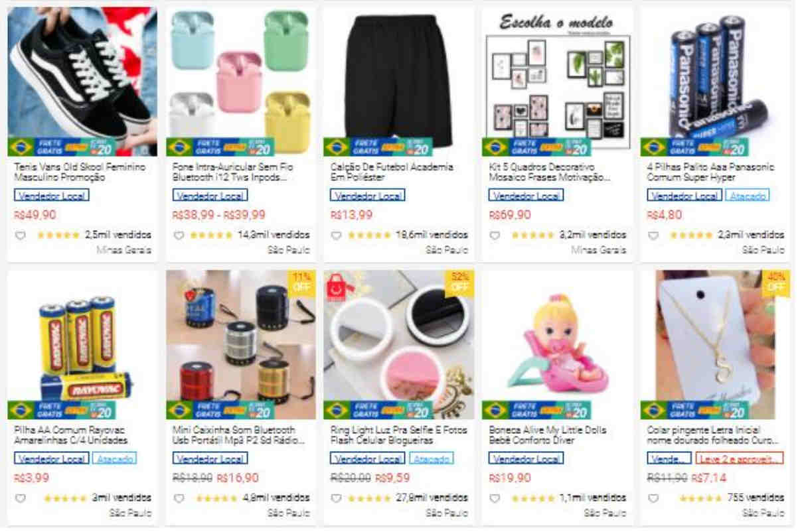Open the colorful earbuds product image
This screenshot has width=800, height=532.
240,82
